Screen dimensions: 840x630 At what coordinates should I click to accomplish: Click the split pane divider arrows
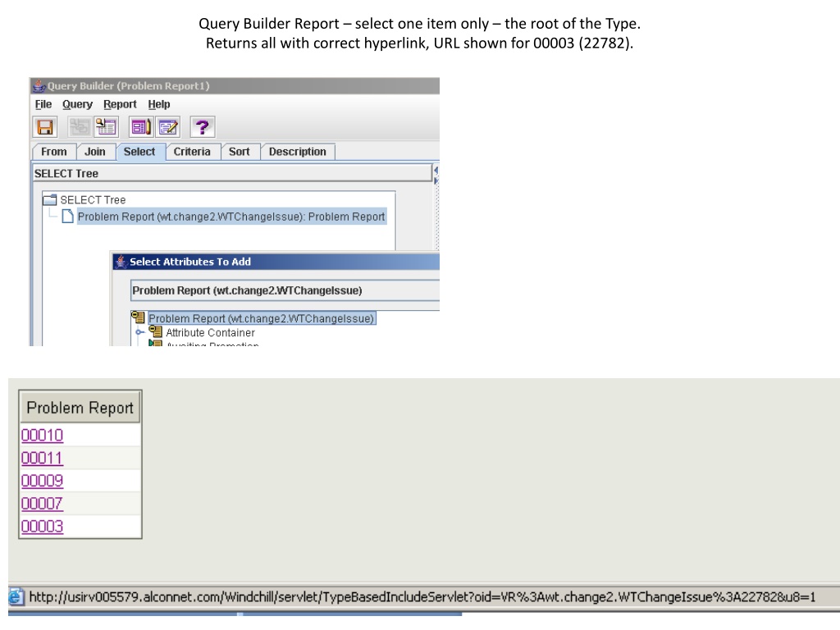pyautogui.click(x=436, y=176)
